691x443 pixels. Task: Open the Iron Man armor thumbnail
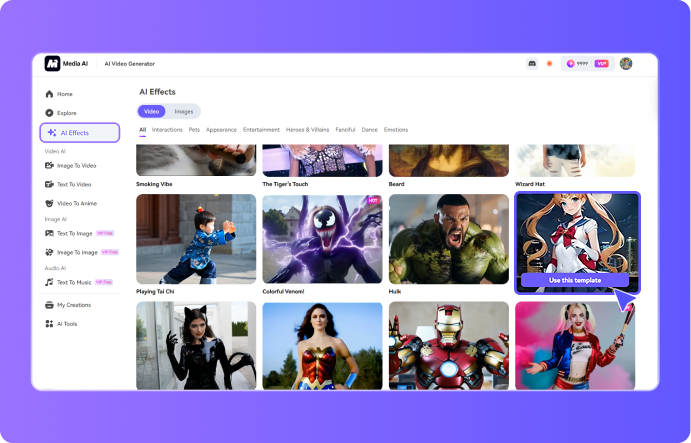coord(449,346)
